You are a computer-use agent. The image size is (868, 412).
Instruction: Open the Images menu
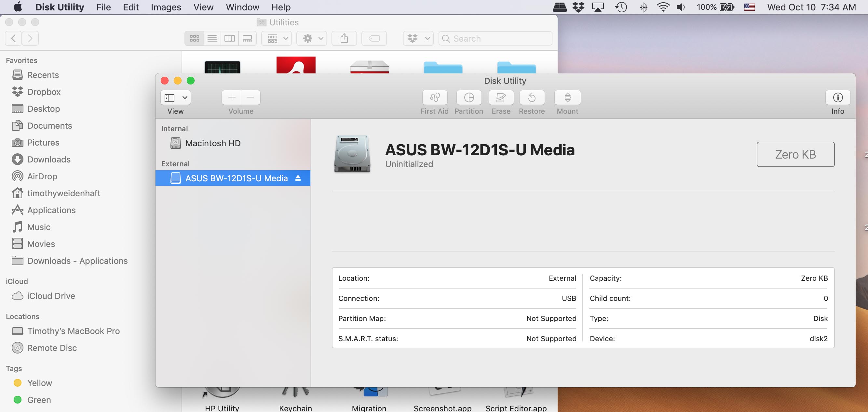pyautogui.click(x=166, y=7)
